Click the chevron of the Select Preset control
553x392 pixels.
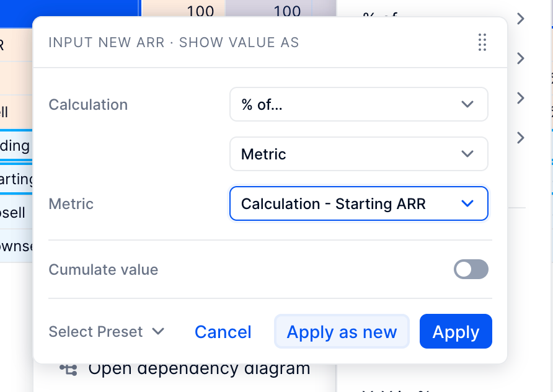tap(158, 331)
